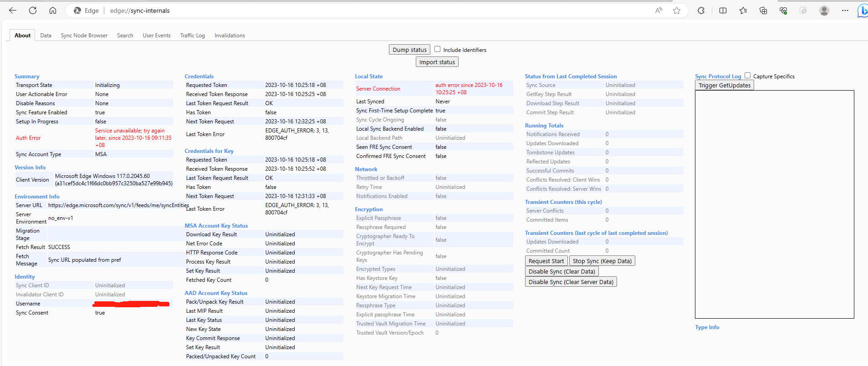Click the Fetch Result value SUCCESS
This screenshot has height=366, width=868.
59,247
